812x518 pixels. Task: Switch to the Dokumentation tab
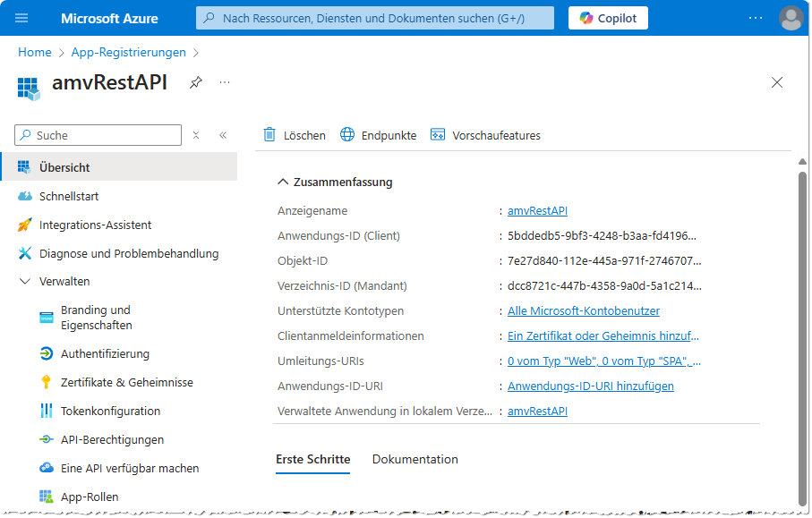[x=415, y=459]
